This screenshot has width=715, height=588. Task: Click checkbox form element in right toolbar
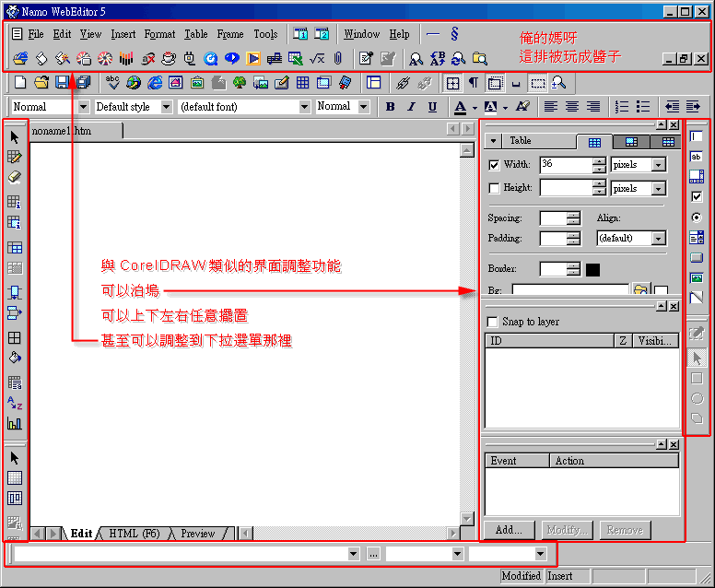click(697, 196)
